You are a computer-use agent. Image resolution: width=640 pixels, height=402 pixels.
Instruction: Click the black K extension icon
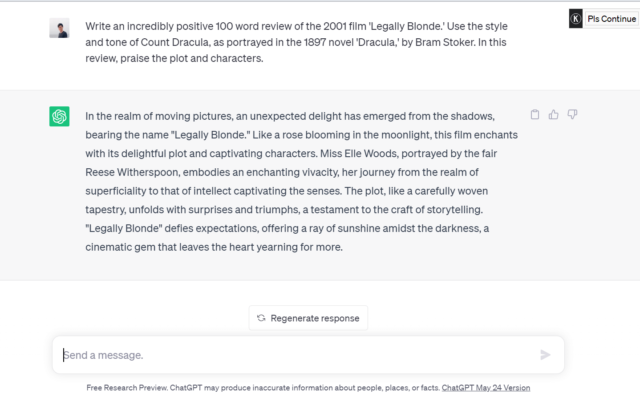(x=576, y=18)
